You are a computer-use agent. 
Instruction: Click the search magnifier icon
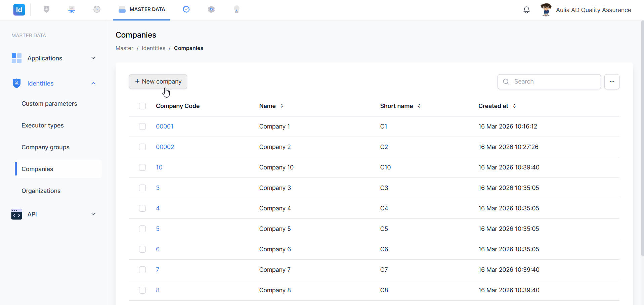coord(506,82)
